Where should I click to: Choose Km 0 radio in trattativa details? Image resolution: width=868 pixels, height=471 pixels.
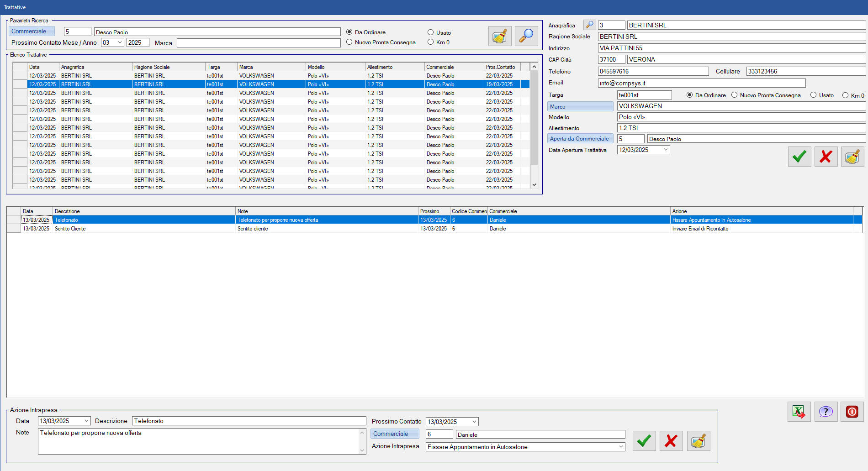(845, 95)
